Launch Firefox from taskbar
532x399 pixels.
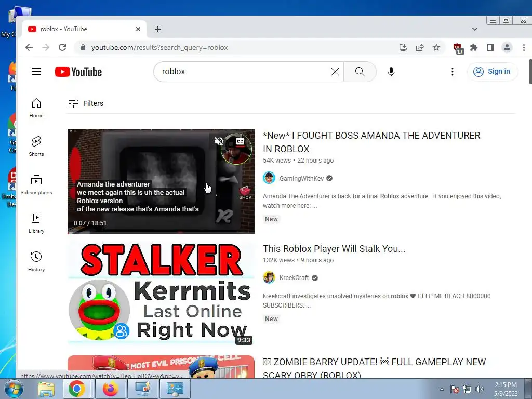pos(110,389)
